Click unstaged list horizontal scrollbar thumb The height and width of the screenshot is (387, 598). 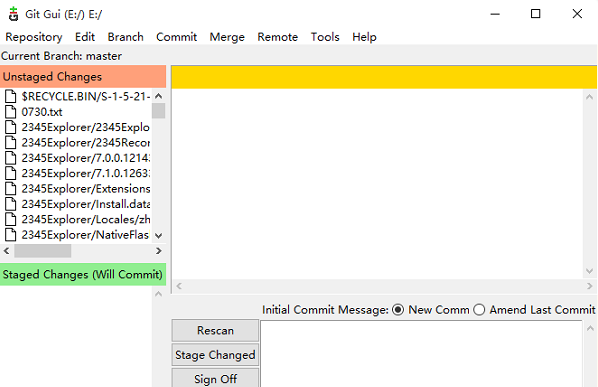coord(43,251)
